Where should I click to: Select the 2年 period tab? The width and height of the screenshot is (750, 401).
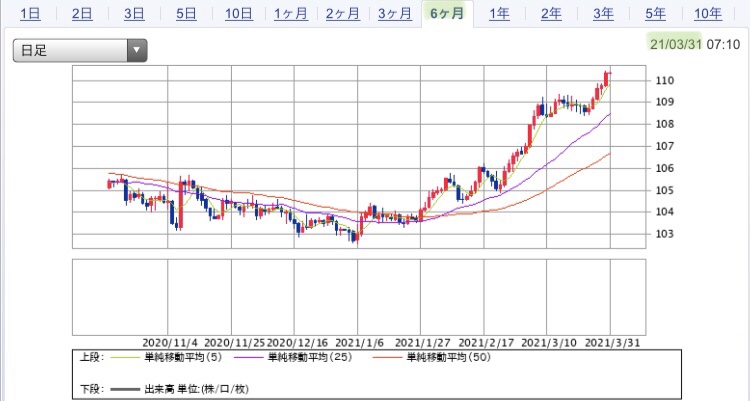pyautogui.click(x=551, y=13)
